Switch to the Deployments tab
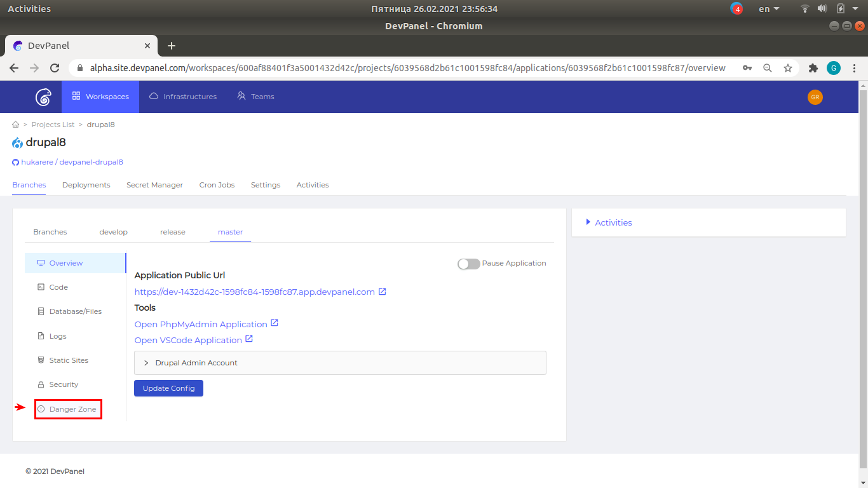The image size is (868, 488). (86, 185)
